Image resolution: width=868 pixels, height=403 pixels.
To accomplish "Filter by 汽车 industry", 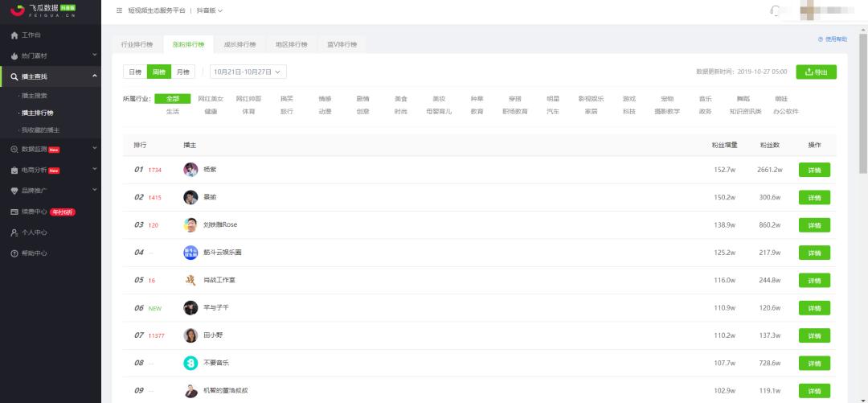I will tap(553, 112).
